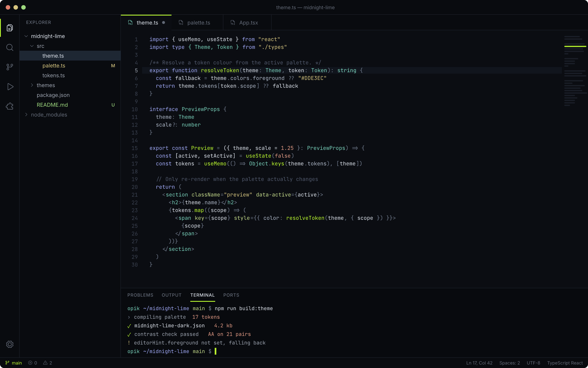
Task: Click the unsaved dot on theme.ts tab
Action: coord(164,23)
